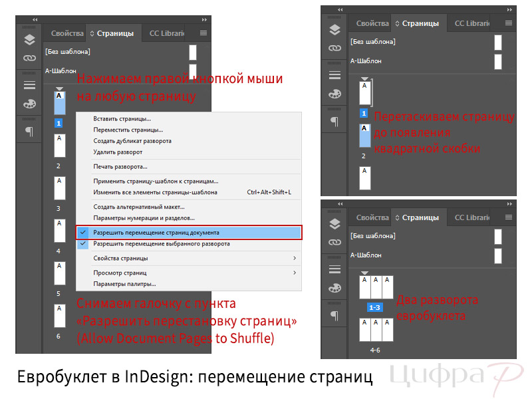Open Links icon in bottom-right panel
This screenshot has height=399, width=532.
tap(335, 242)
